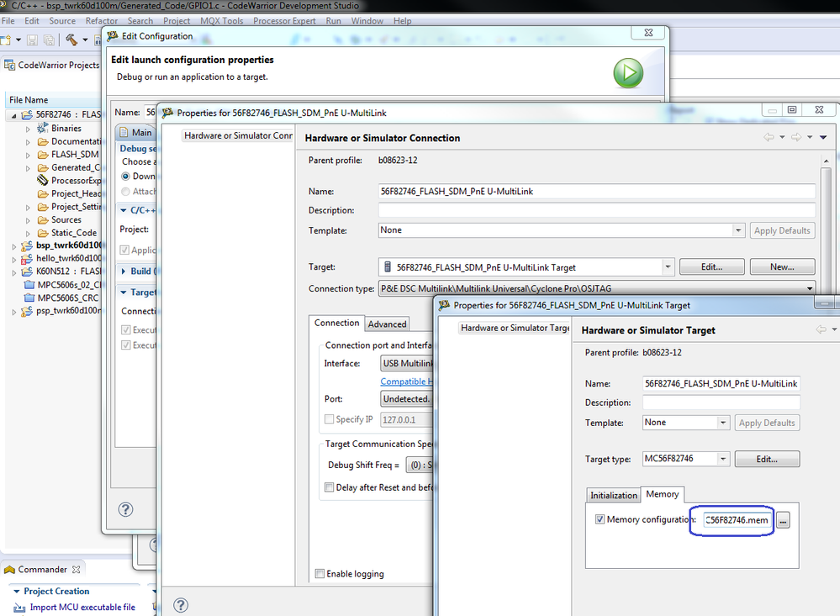
Task: Open the Connection type dropdown
Action: pyautogui.click(x=806, y=287)
